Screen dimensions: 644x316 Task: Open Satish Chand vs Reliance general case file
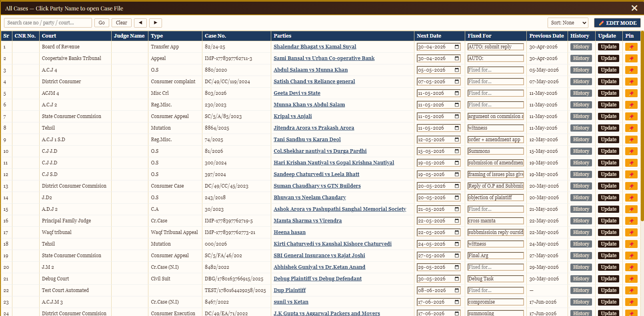pos(314,82)
